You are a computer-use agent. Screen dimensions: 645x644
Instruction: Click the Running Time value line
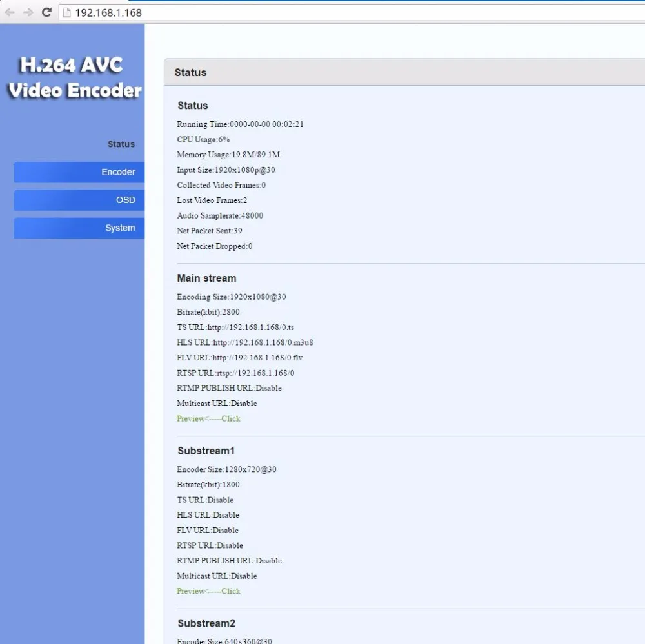[240, 124]
